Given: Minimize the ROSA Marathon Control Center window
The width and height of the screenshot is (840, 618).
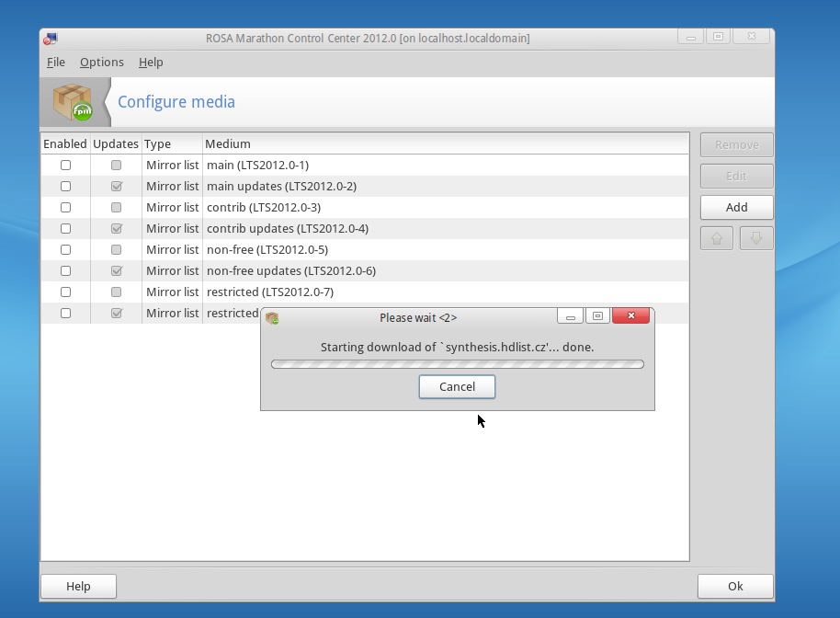Looking at the screenshot, I should pos(690,37).
